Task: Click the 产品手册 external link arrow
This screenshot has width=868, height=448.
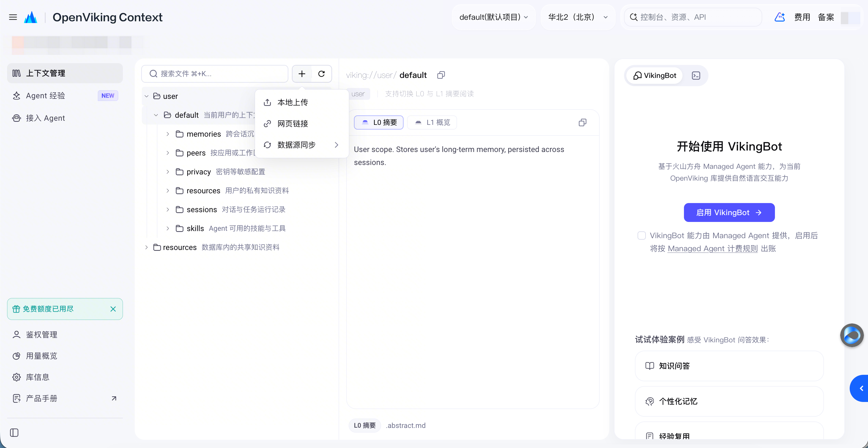Action: click(114, 398)
